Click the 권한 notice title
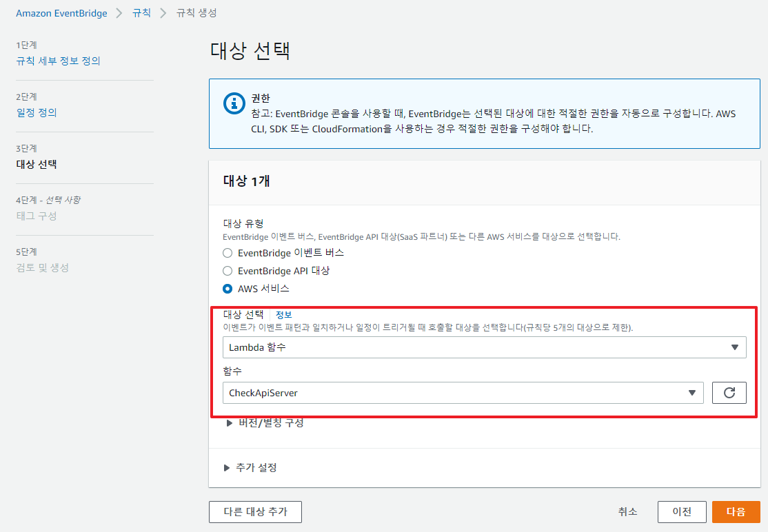Screen dimensions: 768x532 tap(261, 99)
